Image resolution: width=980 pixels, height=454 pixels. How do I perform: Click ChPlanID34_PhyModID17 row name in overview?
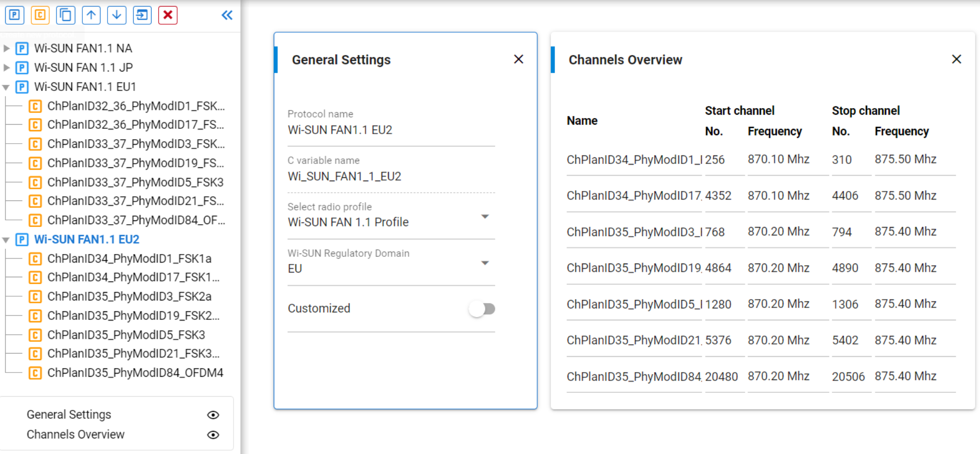(634, 196)
